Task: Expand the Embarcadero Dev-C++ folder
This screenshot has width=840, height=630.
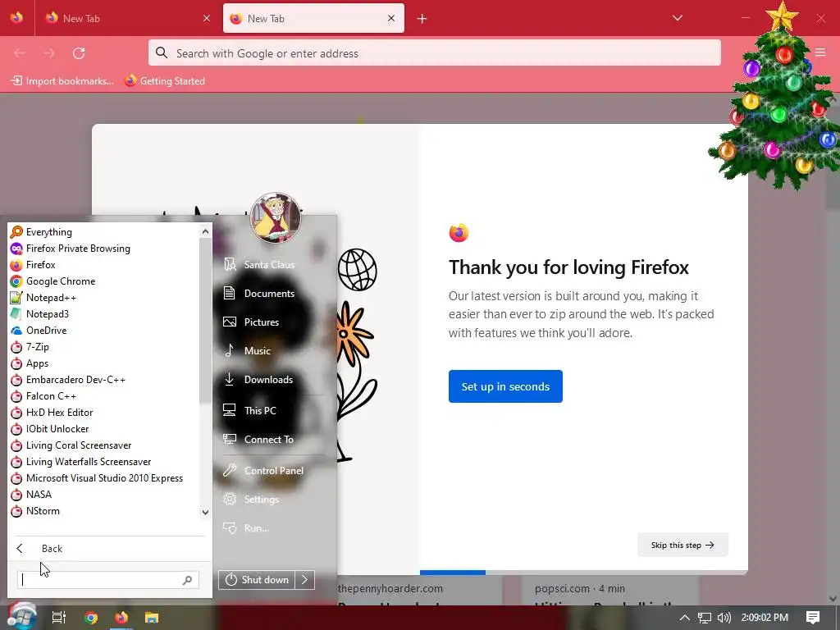Action: coord(104,380)
